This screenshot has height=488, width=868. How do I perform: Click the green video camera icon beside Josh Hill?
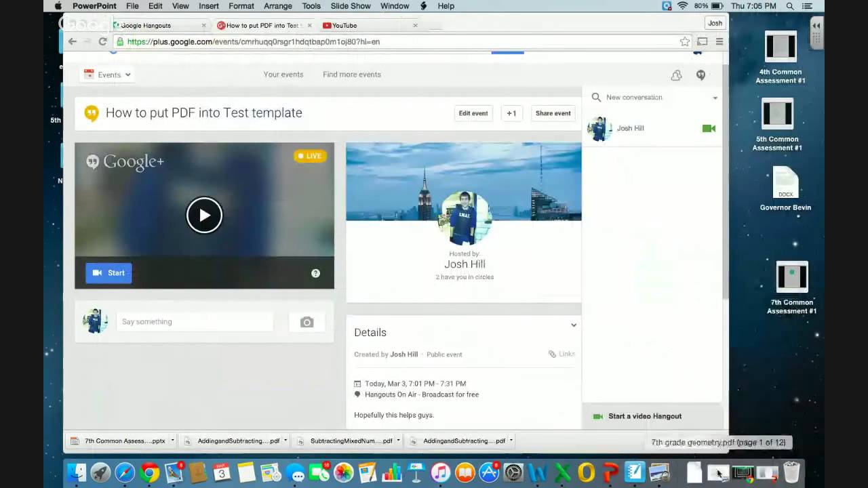[709, 128]
